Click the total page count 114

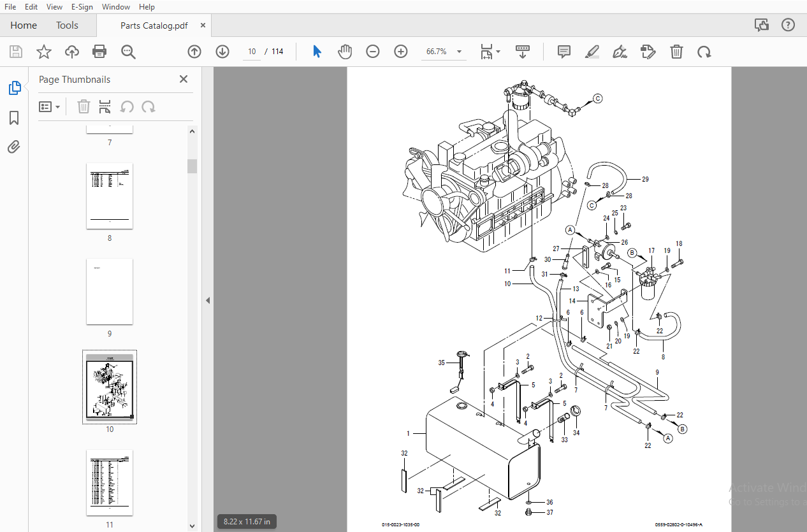[277, 52]
